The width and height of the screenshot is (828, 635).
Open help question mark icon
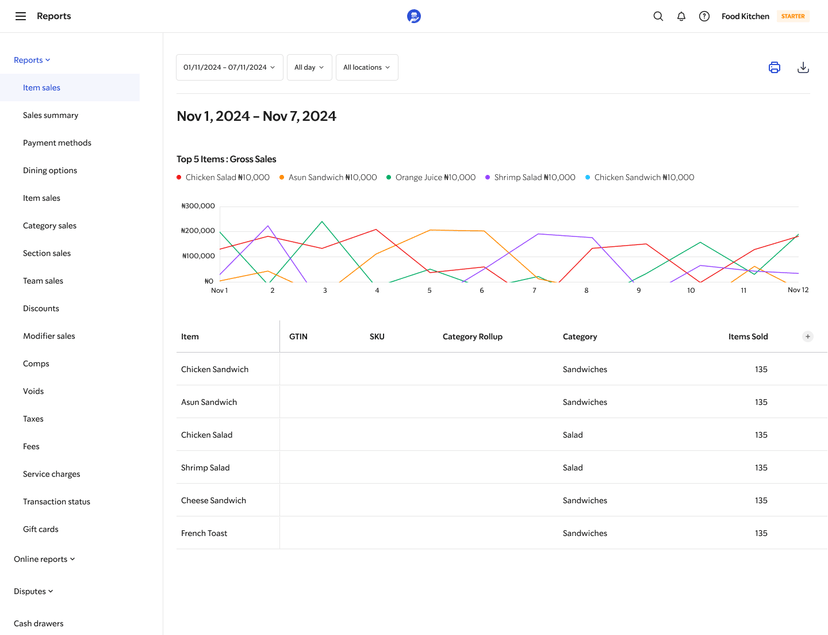(x=704, y=16)
